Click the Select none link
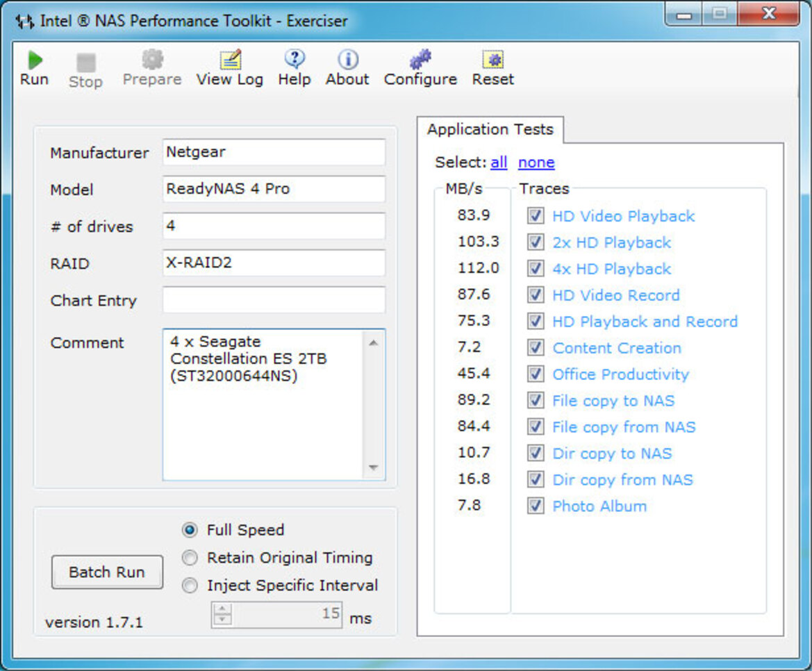 536,163
